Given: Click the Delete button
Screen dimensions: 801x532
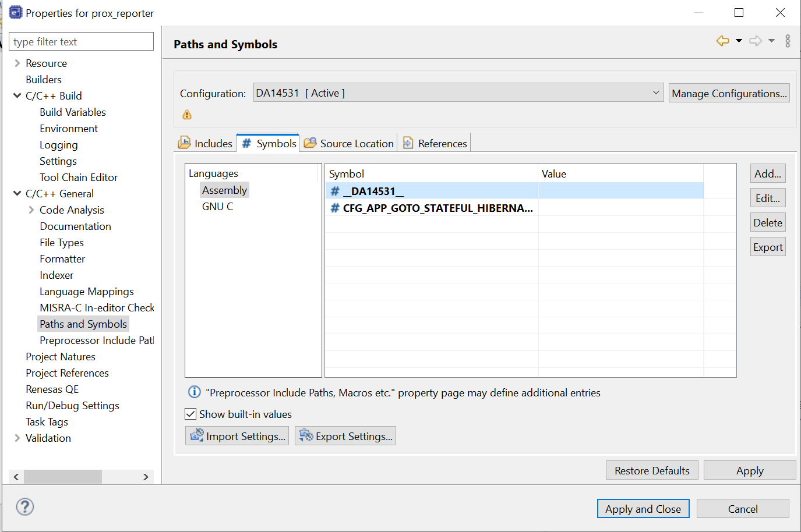Looking at the screenshot, I should click(768, 222).
